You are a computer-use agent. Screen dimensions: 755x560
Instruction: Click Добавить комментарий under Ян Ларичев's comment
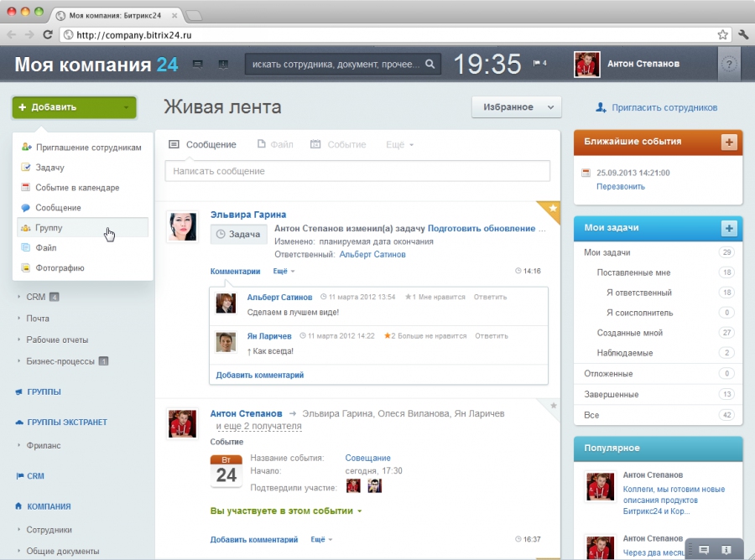click(x=259, y=376)
